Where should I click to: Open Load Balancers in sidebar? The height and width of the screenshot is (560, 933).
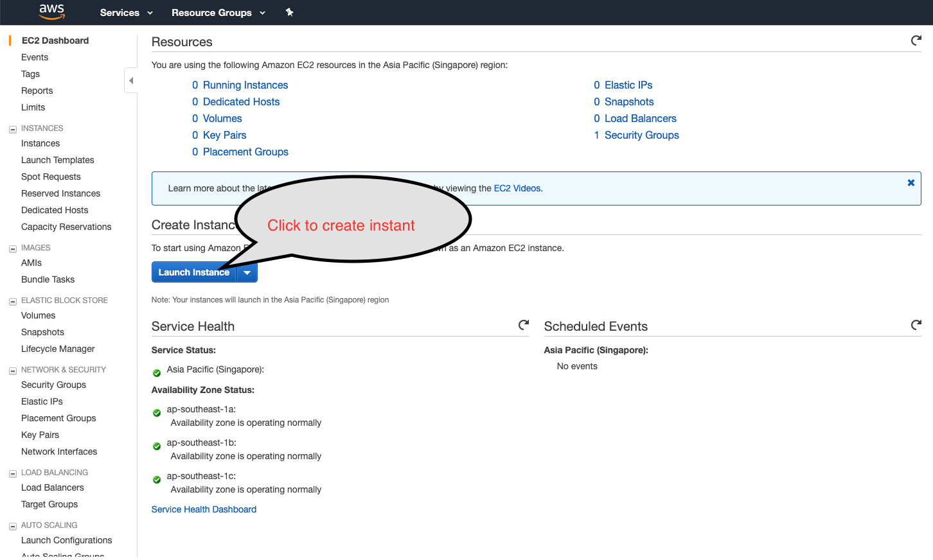pos(53,487)
